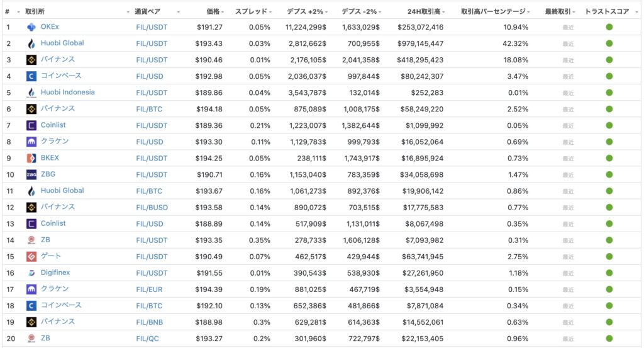Sort by トラストスコア column header
This screenshot has width=644, height=348.
click(x=607, y=11)
